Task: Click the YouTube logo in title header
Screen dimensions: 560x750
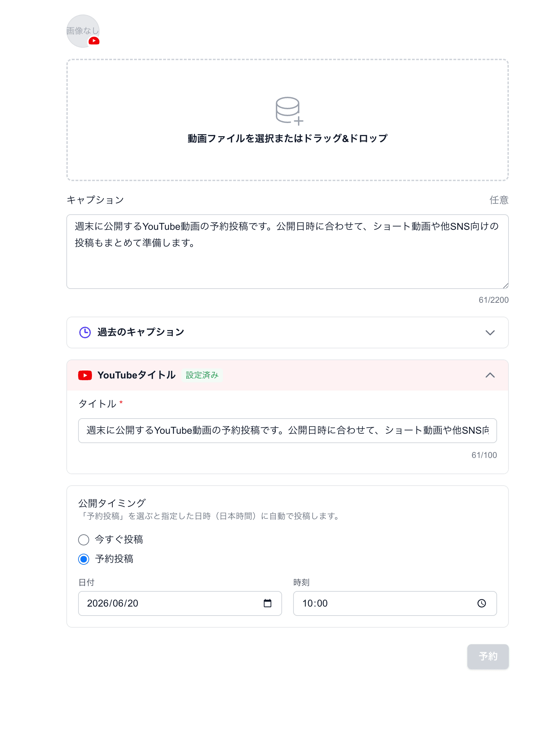Action: coord(85,375)
